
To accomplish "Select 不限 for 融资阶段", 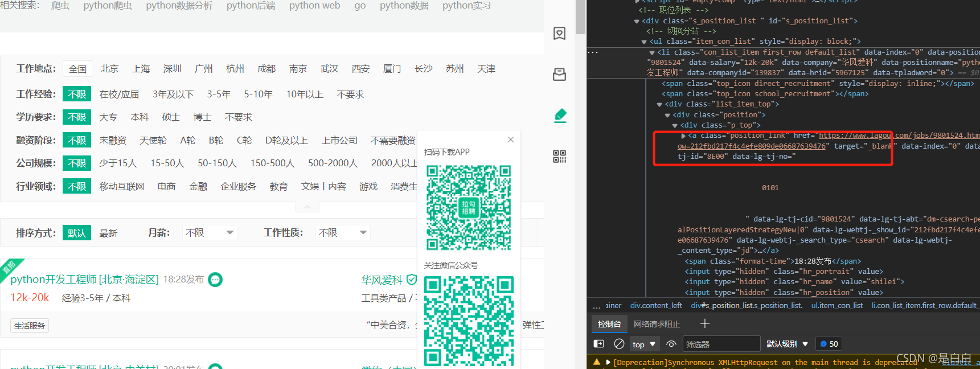I will point(77,141).
